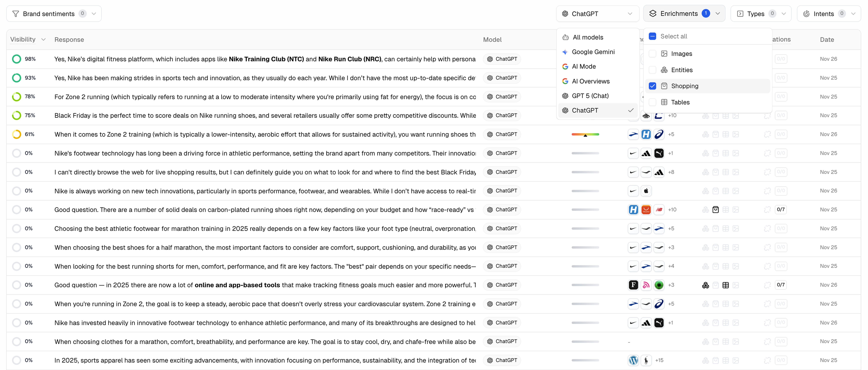Select Google Gemini from the model list

(593, 52)
